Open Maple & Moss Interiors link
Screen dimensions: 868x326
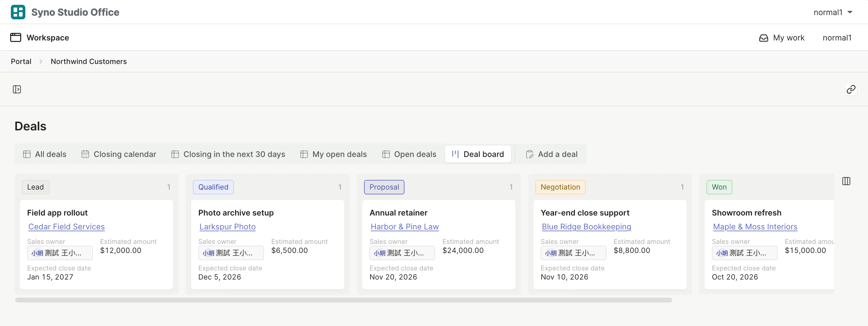[755, 227]
